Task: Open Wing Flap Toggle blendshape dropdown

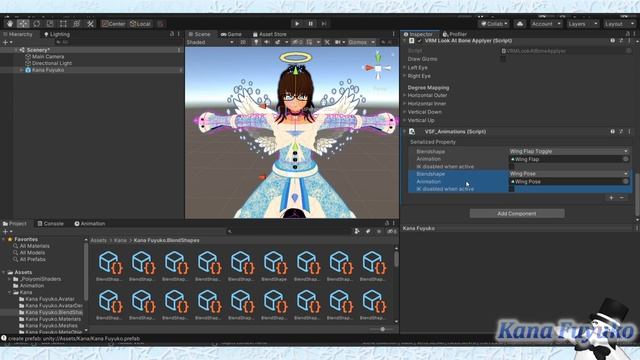Action: (569, 151)
